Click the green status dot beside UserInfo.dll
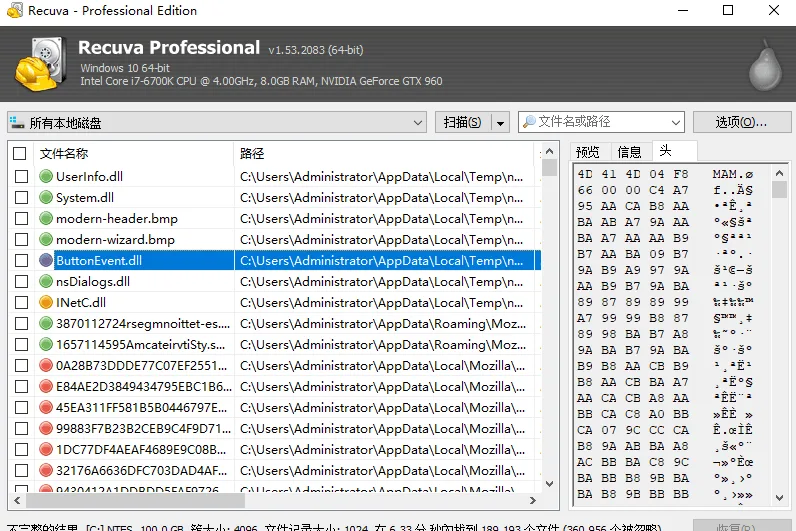The image size is (796, 531). tap(46, 176)
